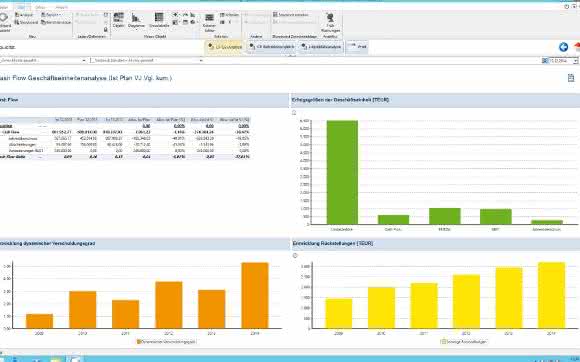Screen dimensions: 580x362
Task: Click the clipboard icon right of the page title
Action: point(571,78)
